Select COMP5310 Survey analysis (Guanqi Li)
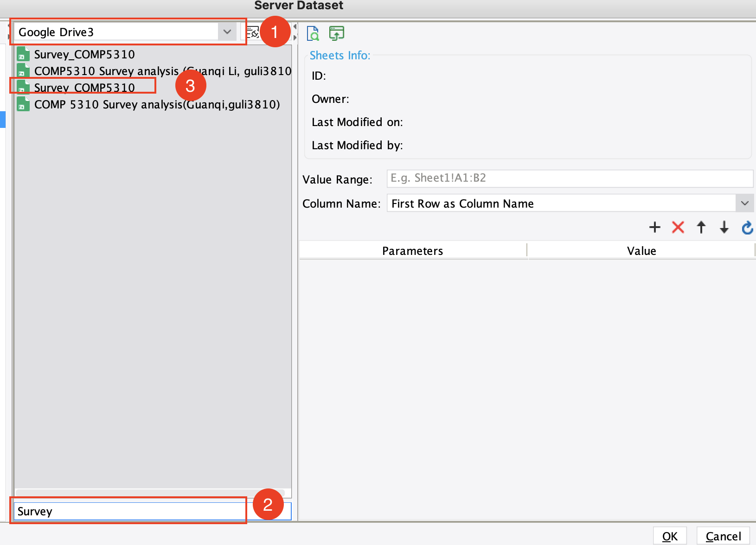The height and width of the screenshot is (545, 756). point(139,70)
